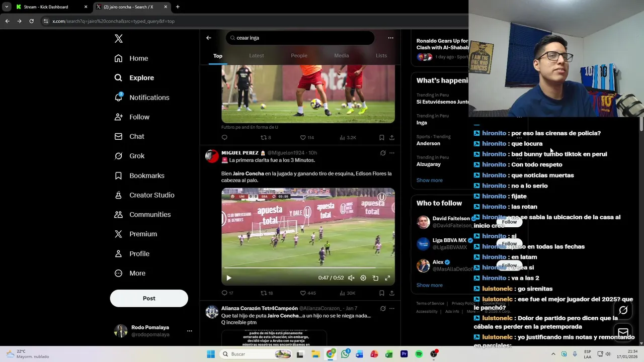Click the Windows taskbar search box
Screen dimensions: 644x362
click(x=256, y=354)
